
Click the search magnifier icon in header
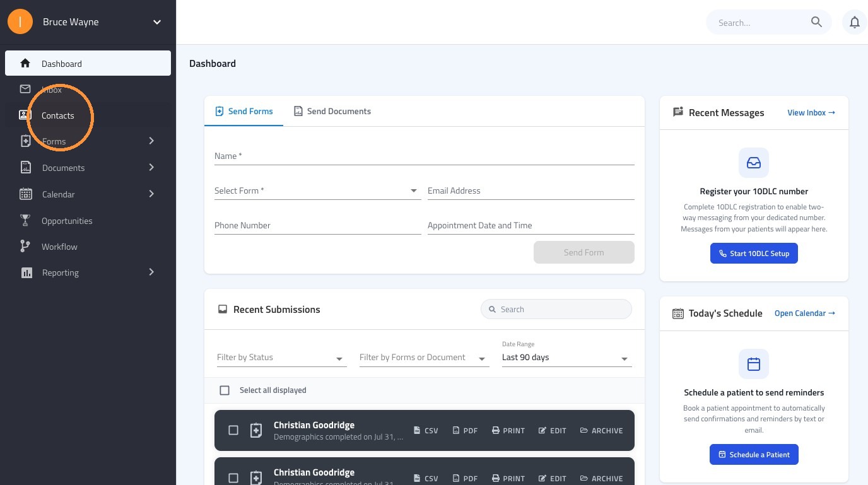coord(816,22)
